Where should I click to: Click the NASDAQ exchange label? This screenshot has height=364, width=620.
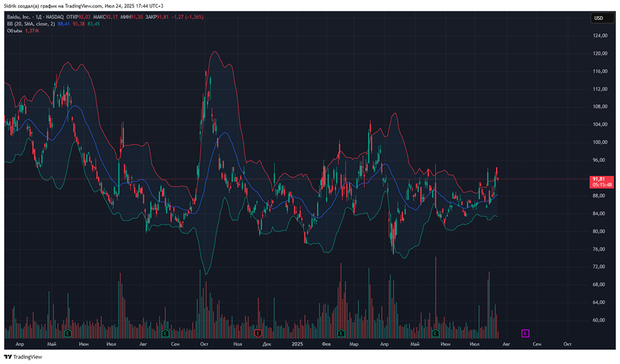coord(55,17)
